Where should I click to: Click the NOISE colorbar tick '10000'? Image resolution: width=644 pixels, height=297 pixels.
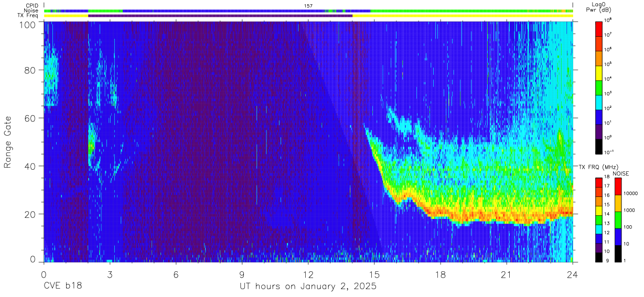click(630, 193)
